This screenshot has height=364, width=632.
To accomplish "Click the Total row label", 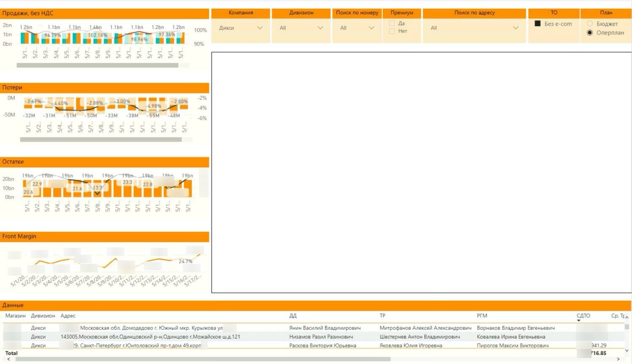I will pos(11,353).
